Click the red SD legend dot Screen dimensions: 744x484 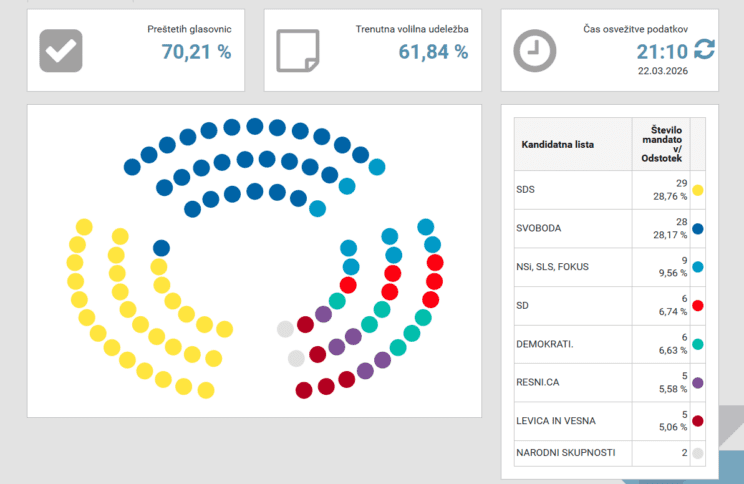point(697,306)
